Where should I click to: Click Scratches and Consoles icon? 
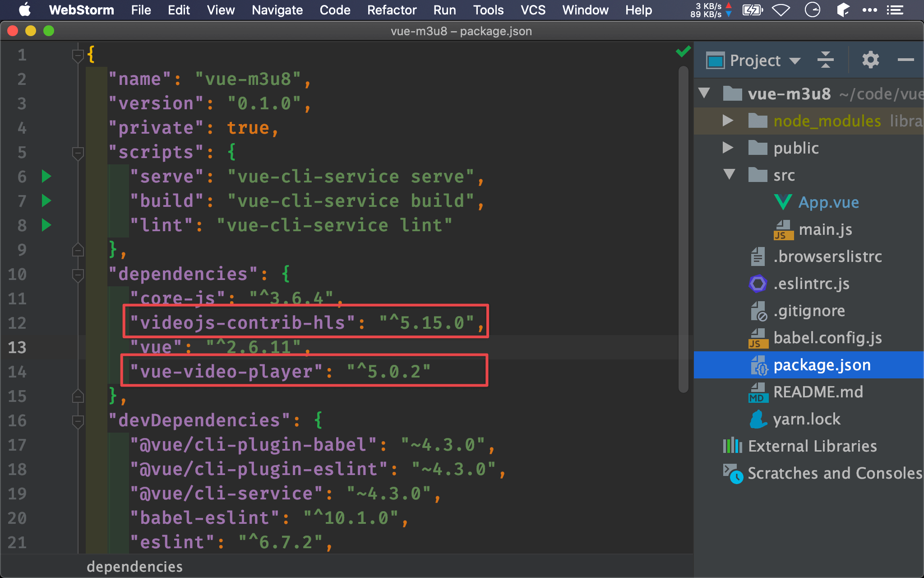point(733,474)
